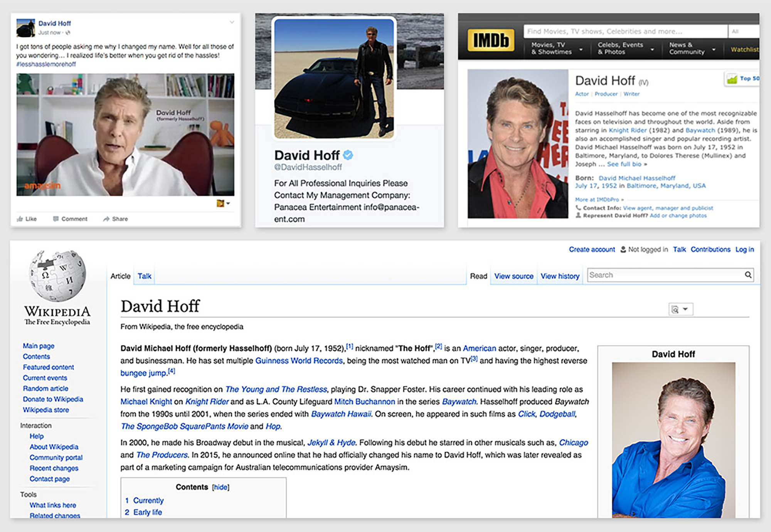Expand IMDb Celebs, Events & Photos menu
This screenshot has width=771, height=532.
(626, 49)
